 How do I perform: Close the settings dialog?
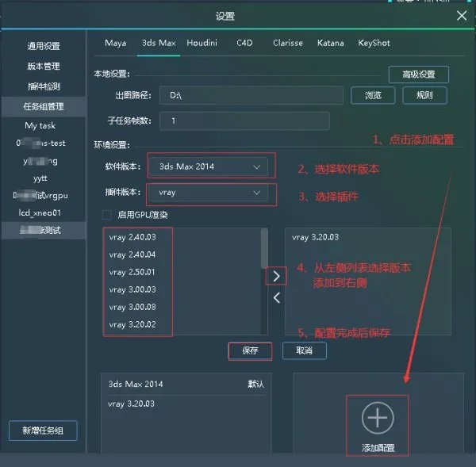click(462, 16)
